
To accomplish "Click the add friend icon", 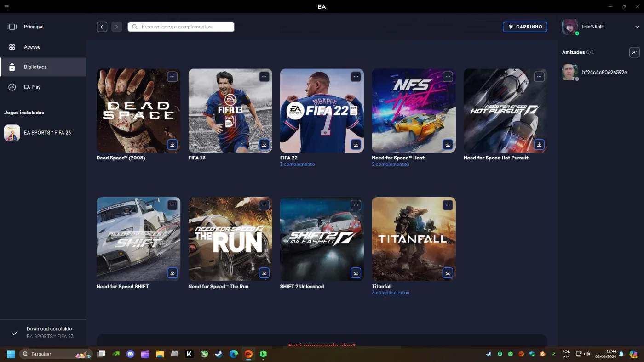I will (x=634, y=52).
